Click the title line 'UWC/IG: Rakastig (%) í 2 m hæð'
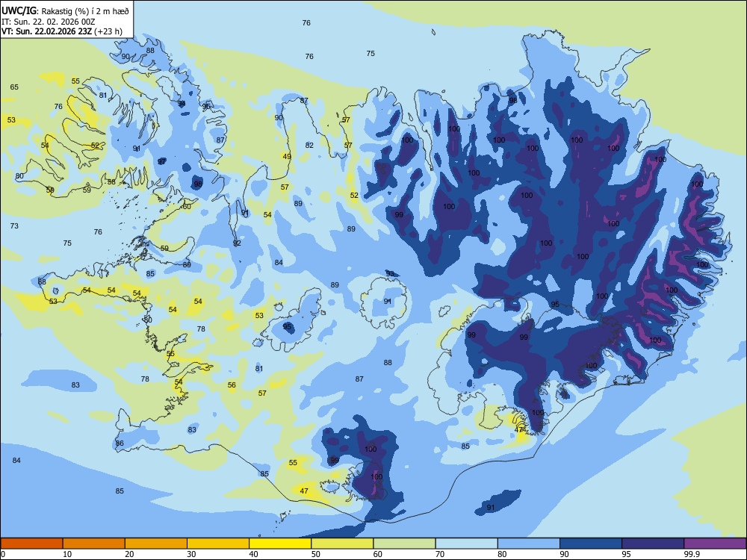The image size is (747, 560). click(65, 10)
